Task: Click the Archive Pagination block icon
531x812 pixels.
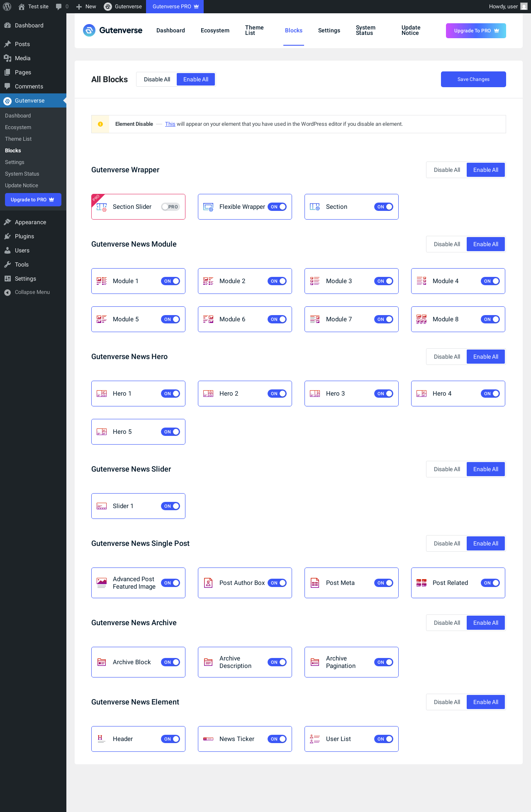Action: point(315,662)
